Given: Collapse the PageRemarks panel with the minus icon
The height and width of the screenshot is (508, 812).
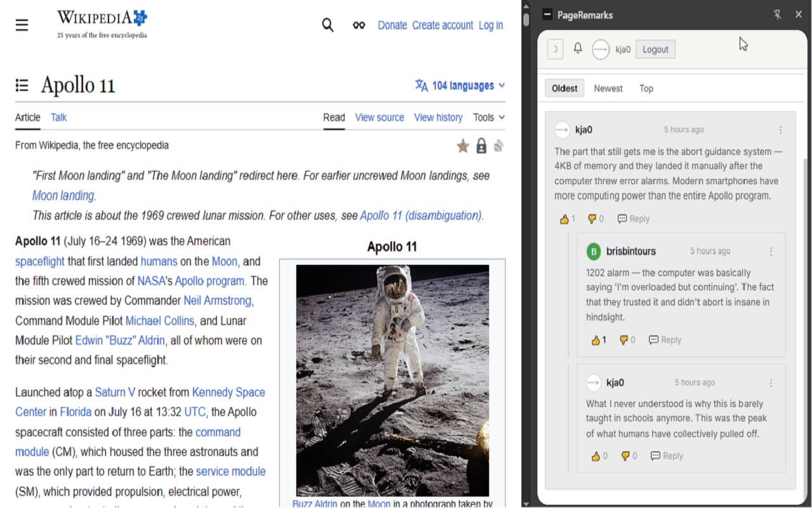Looking at the screenshot, I should [547, 15].
